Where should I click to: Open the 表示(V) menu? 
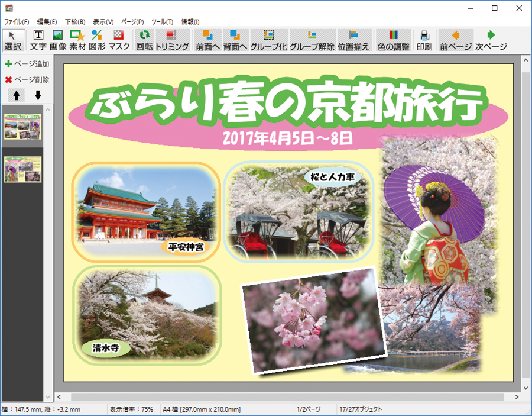103,21
